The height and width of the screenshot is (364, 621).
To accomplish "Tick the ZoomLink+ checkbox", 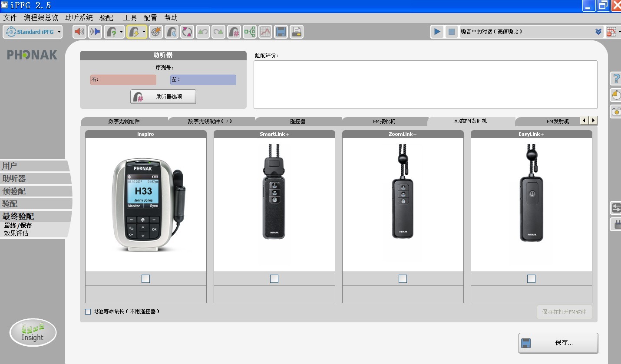I will tap(403, 279).
